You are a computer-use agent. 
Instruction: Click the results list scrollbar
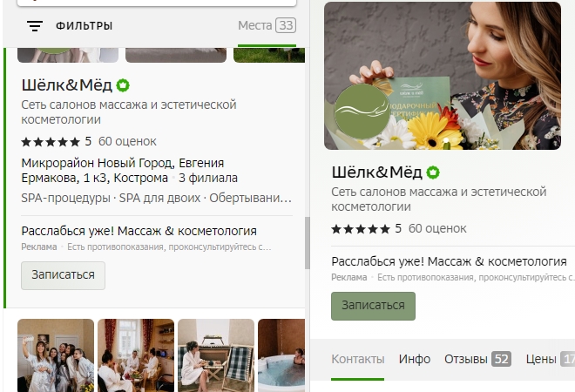(308, 243)
